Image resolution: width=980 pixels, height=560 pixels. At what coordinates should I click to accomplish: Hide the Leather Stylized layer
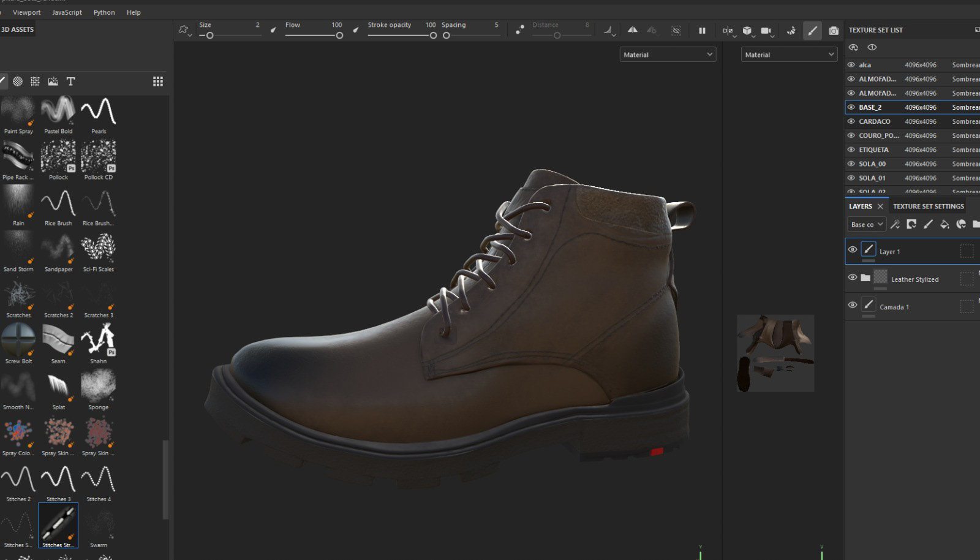click(852, 278)
